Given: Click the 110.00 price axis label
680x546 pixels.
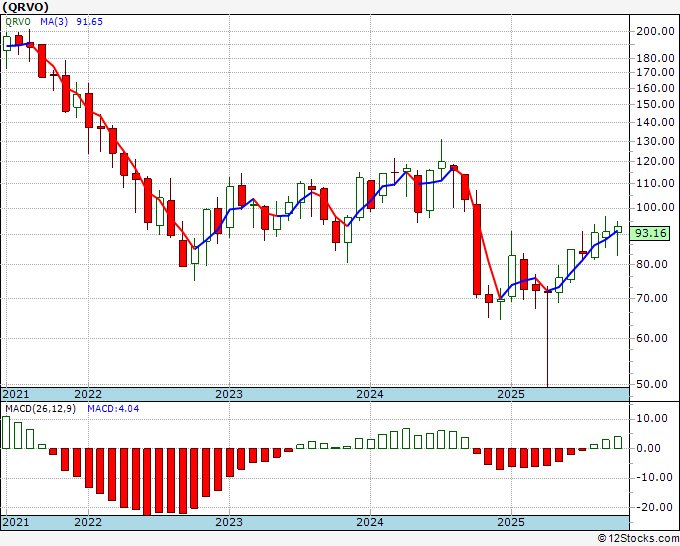Looking at the screenshot, I should point(655,183).
